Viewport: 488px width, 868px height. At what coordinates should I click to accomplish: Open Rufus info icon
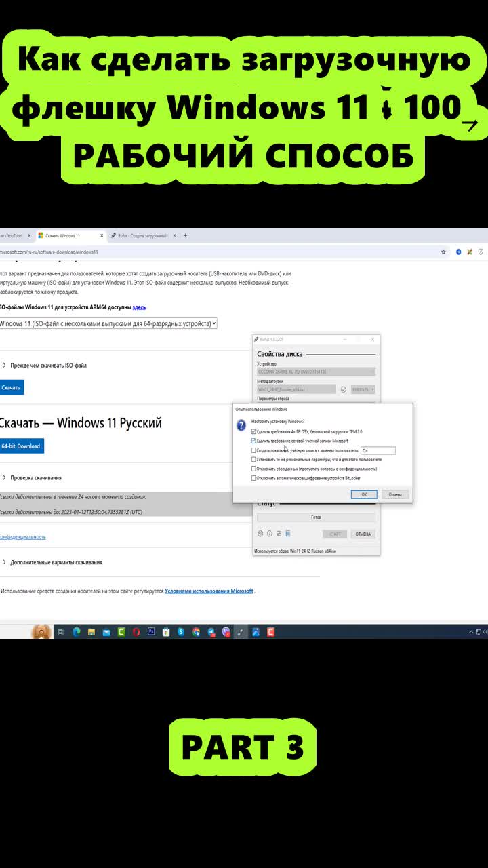(x=269, y=534)
